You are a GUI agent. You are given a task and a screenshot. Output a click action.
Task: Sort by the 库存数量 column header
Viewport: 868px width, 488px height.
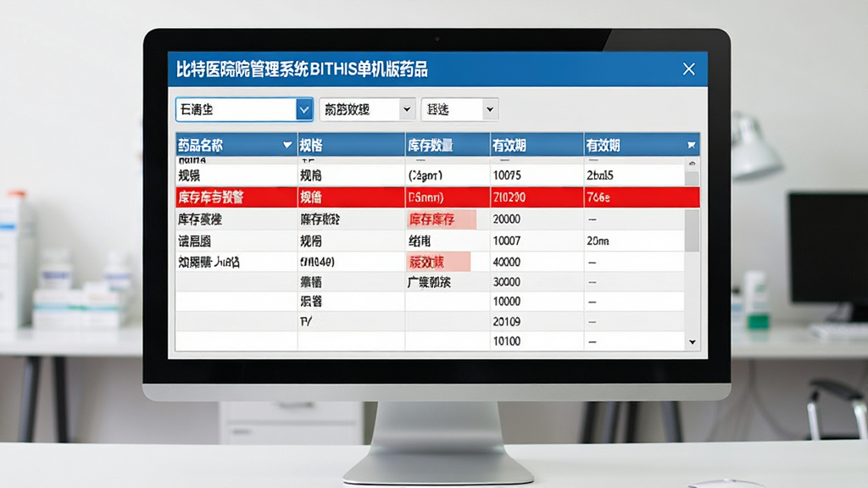[430, 146]
